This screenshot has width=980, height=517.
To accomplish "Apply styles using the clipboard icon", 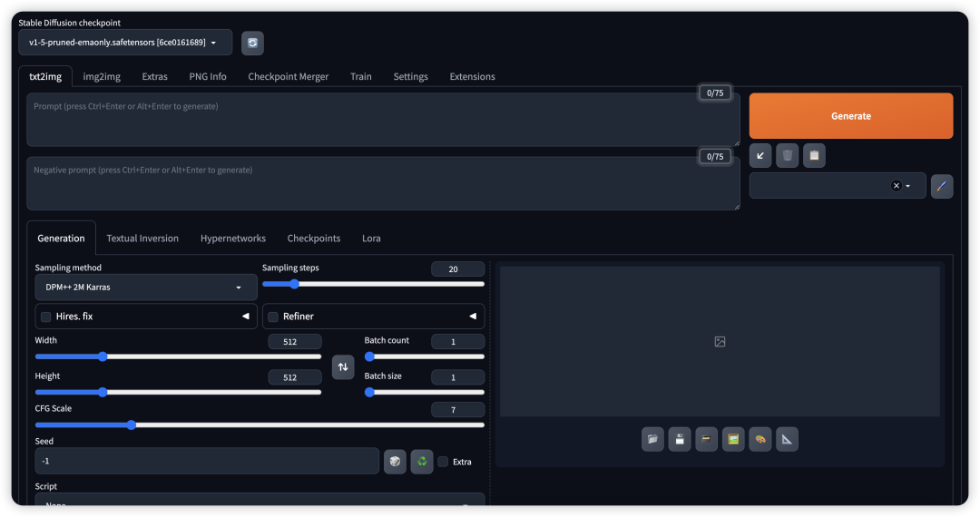I will [814, 155].
